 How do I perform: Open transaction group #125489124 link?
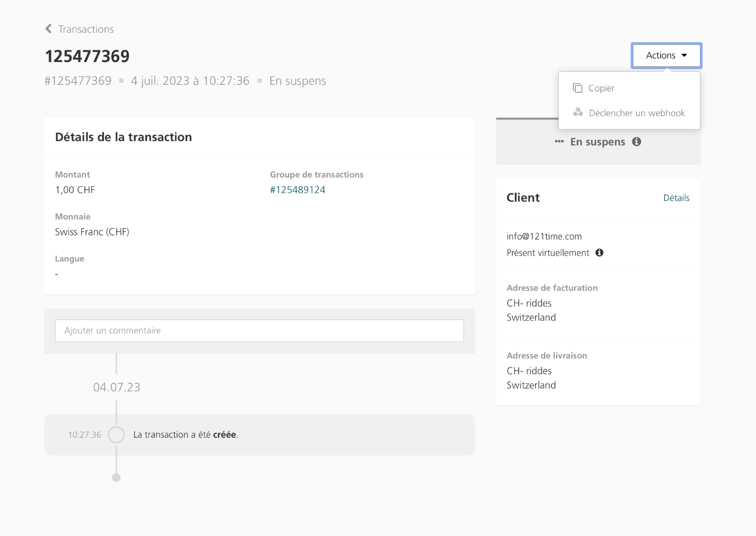[298, 190]
